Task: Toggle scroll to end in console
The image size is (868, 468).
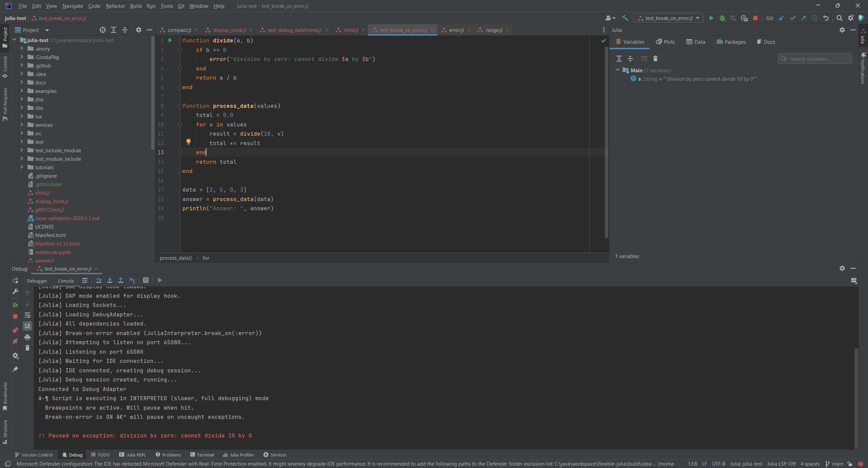Action: click(27, 326)
